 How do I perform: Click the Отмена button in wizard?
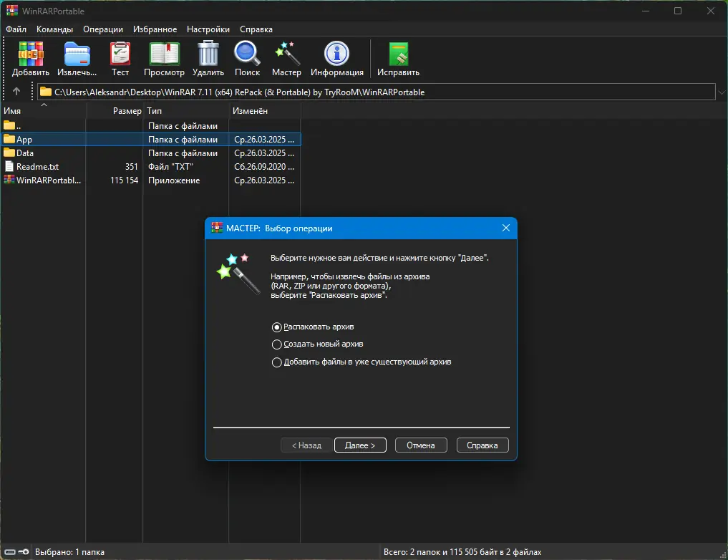coord(421,445)
